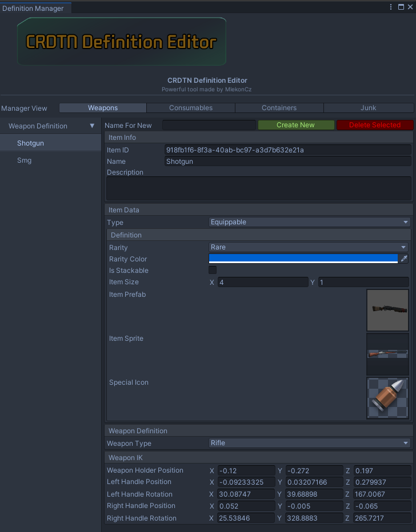Open the Rarity dropdown showing Rare
The image size is (416, 532).
tap(308, 247)
